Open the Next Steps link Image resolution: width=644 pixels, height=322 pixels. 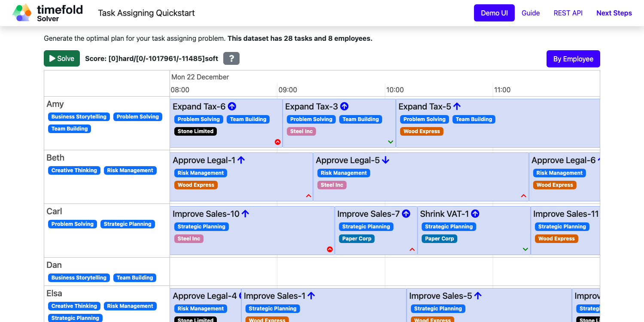[614, 13]
